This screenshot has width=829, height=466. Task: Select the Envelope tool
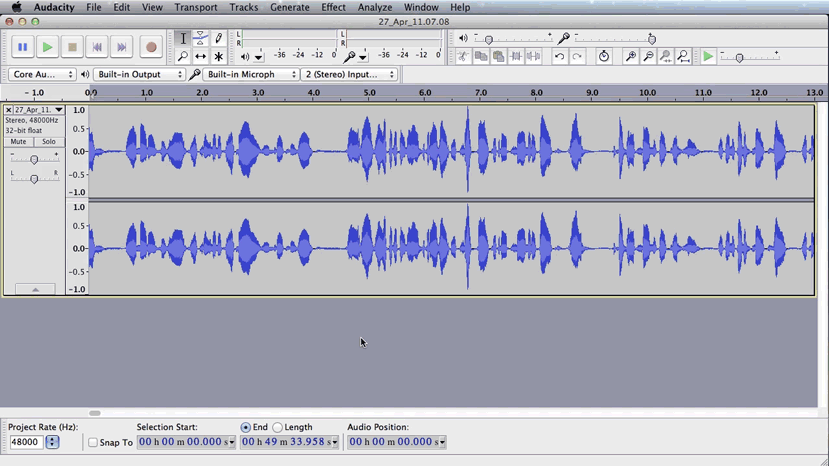(x=200, y=38)
